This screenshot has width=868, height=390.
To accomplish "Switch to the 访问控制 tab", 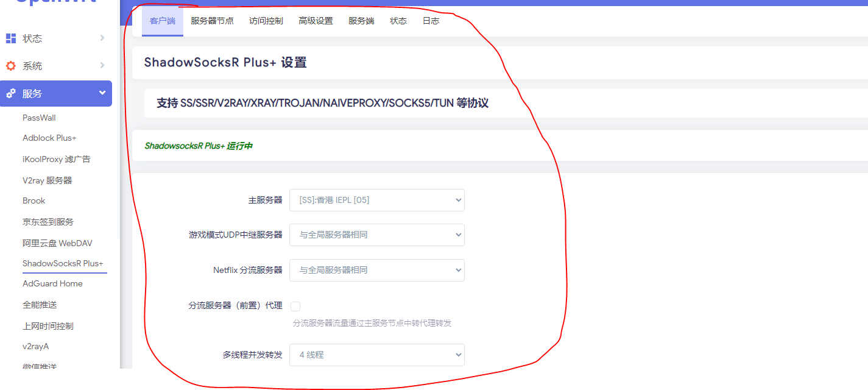I will [266, 21].
